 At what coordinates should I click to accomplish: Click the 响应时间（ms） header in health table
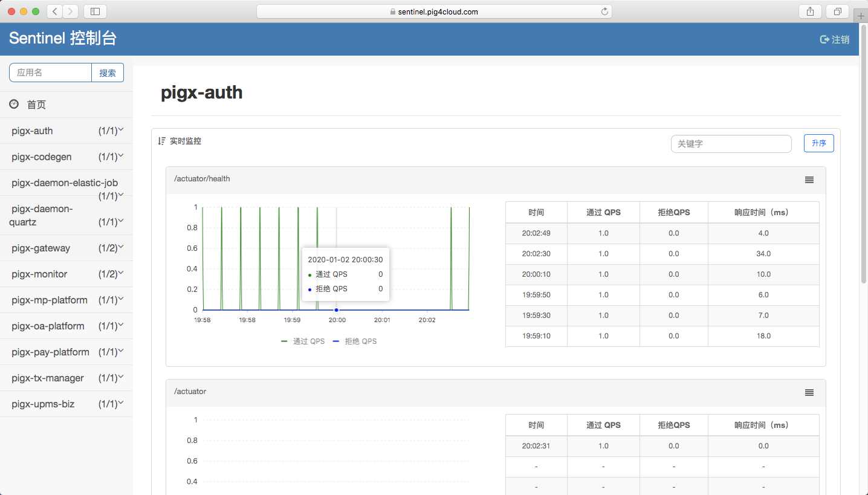(x=763, y=213)
